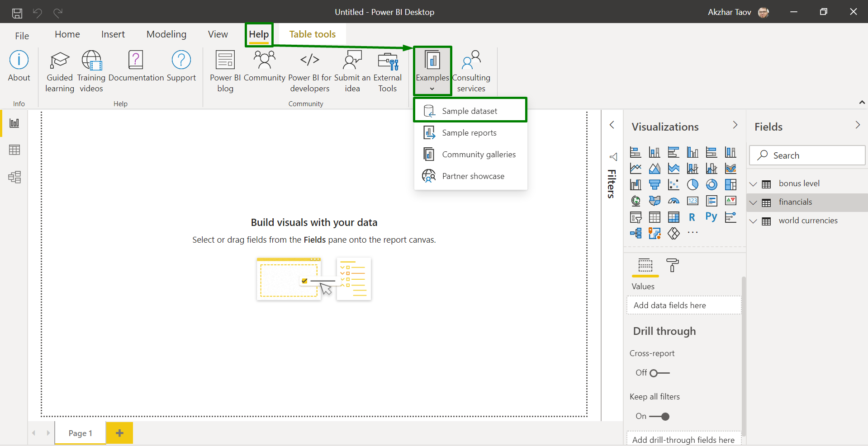Open Consulting services
Viewport: 868px width, 446px height.
click(471, 71)
